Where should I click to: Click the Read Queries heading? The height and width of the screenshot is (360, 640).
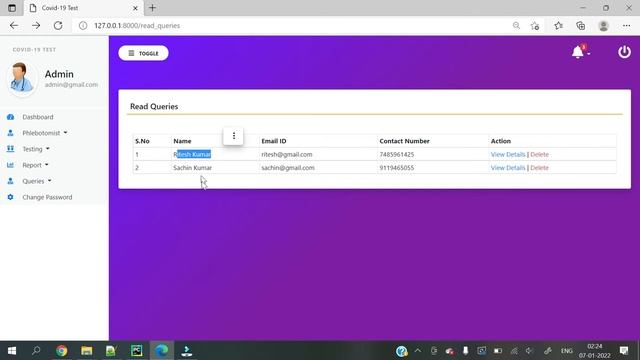154,106
